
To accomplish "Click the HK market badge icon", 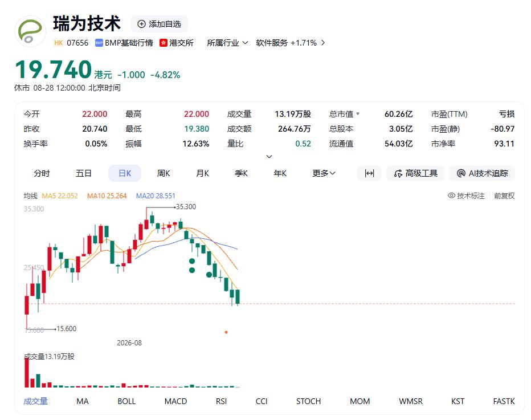I will (59, 43).
